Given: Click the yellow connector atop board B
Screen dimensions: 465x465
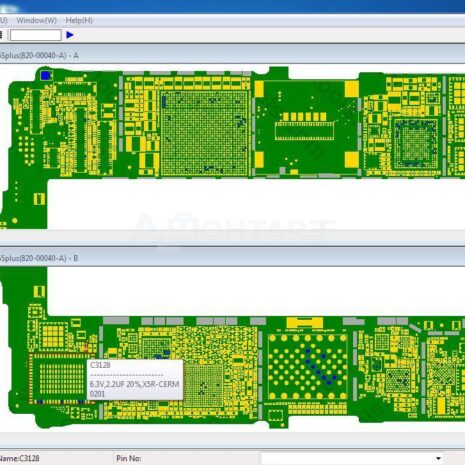Looking at the screenshot, I should pos(305,322).
